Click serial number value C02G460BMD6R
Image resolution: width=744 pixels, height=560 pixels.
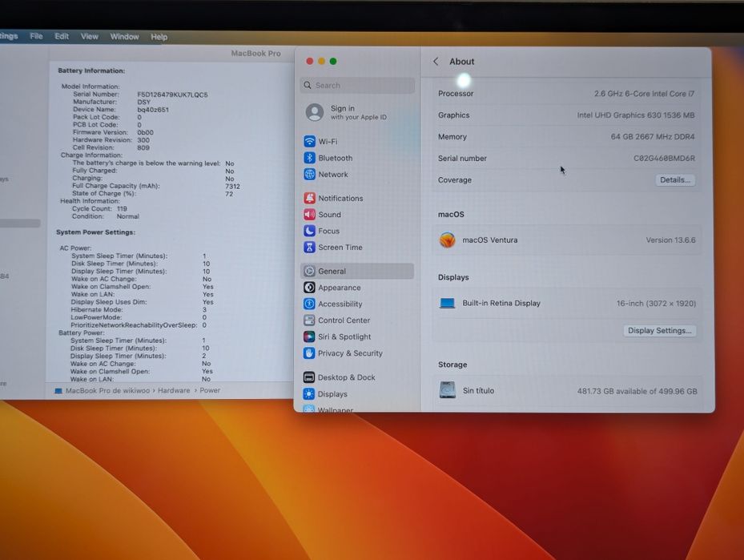click(664, 158)
